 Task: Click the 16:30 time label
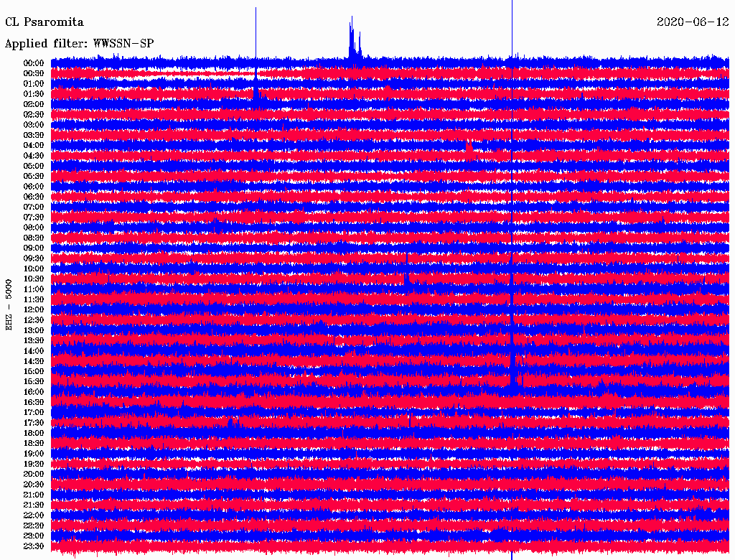click(x=34, y=403)
